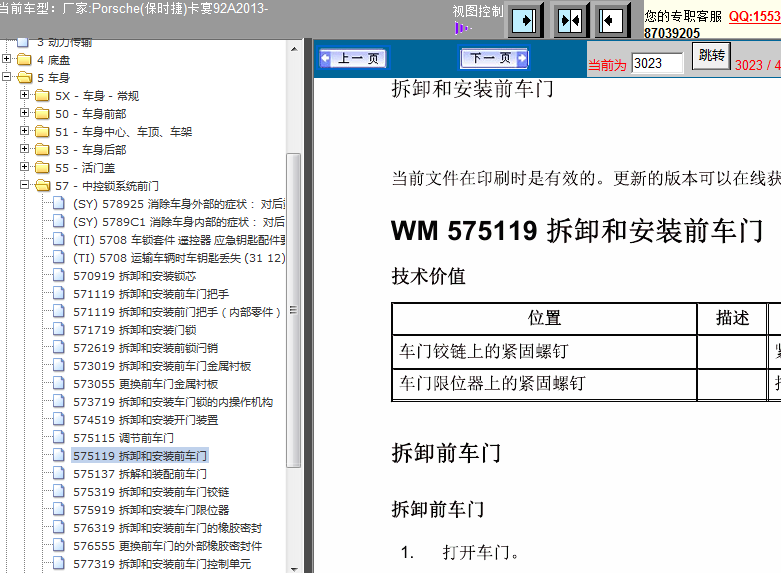This screenshot has width=781, height=573.
Task: Click the 技术价值 heading
Action: click(428, 276)
